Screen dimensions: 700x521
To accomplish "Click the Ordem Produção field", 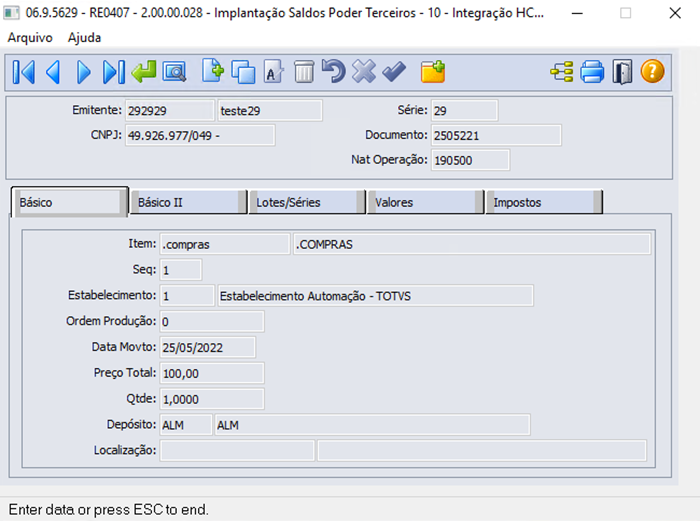I will 212,321.
